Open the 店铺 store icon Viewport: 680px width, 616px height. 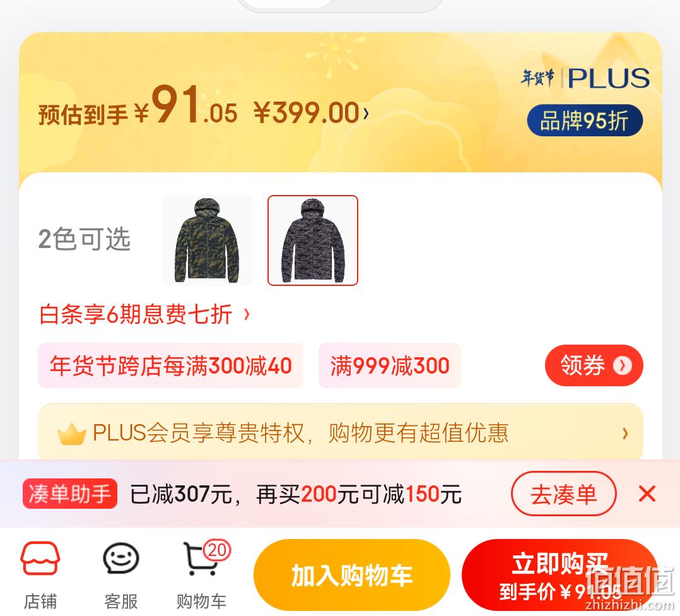point(40,559)
